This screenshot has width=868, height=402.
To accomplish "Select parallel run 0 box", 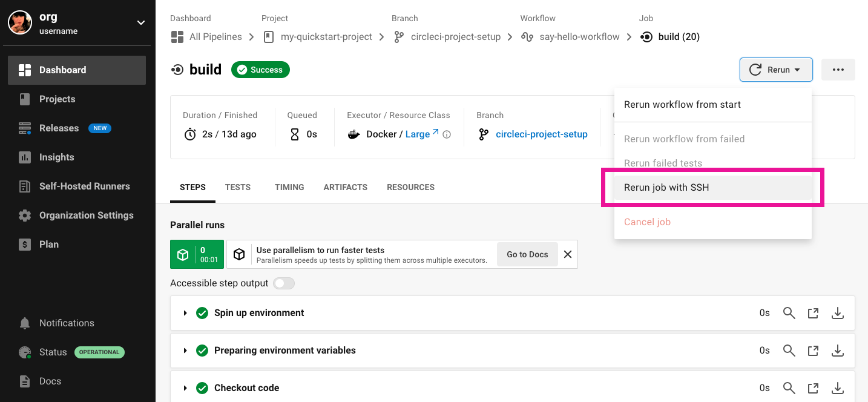I will tap(197, 254).
